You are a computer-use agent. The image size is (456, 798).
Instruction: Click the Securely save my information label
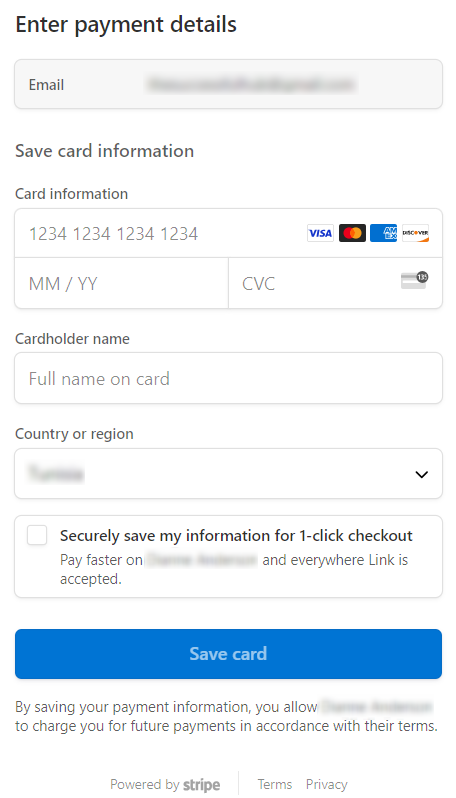click(236, 536)
